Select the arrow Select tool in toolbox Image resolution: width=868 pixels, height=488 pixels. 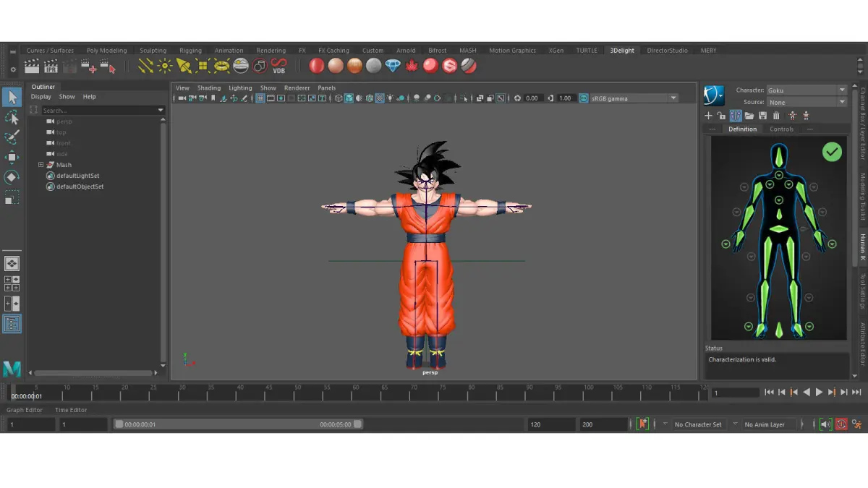point(12,97)
